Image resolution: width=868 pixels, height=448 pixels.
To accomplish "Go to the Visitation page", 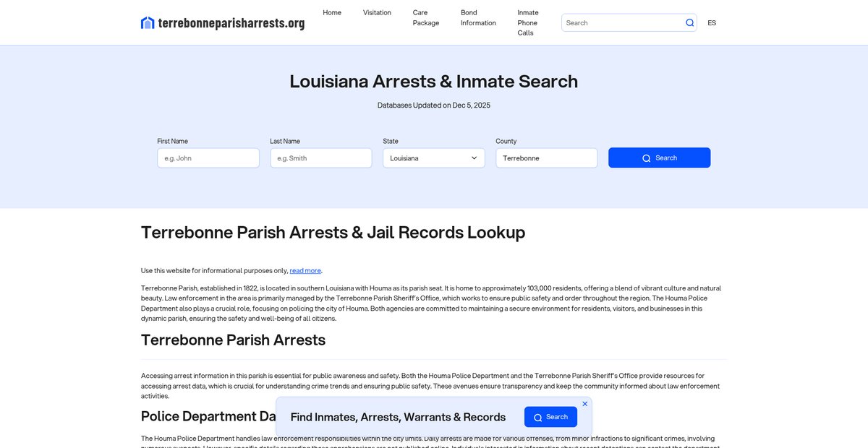I will point(377,13).
